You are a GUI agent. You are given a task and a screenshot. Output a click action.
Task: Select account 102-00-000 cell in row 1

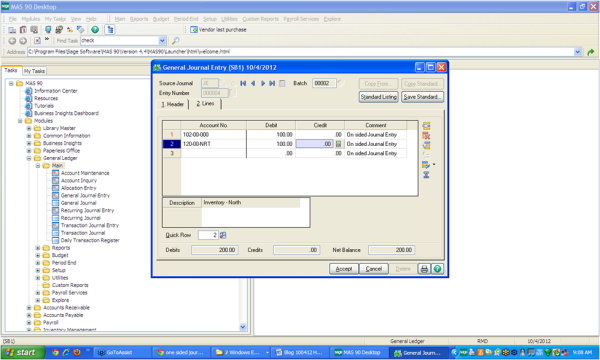pyautogui.click(x=213, y=135)
